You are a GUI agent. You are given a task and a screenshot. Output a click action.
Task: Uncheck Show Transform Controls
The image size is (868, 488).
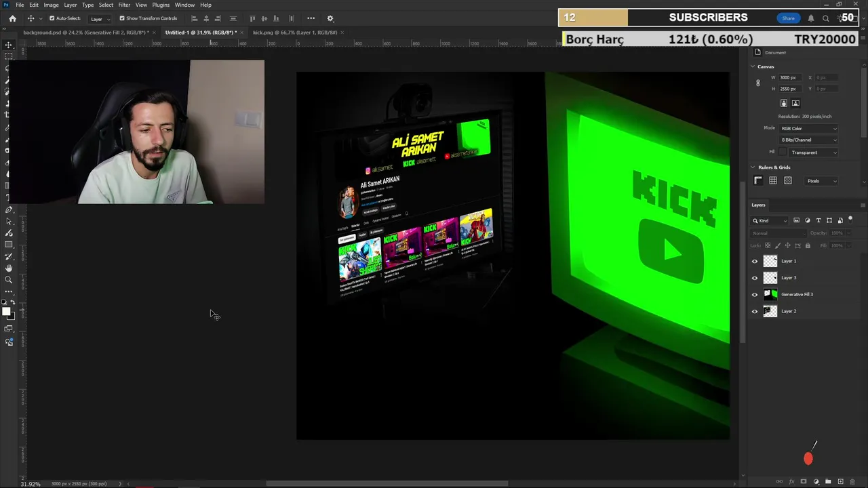coord(122,18)
